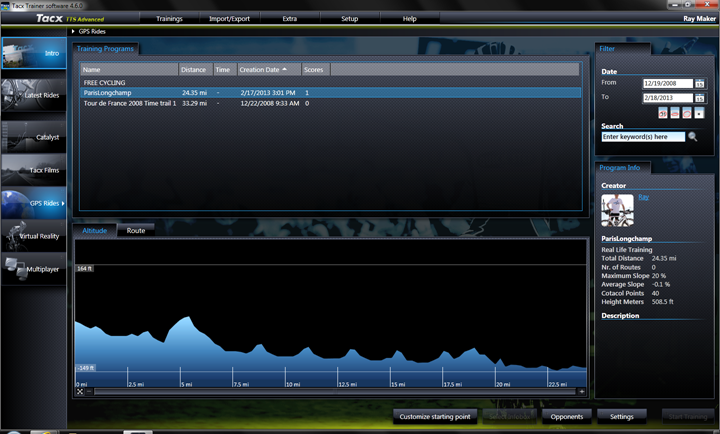This screenshot has height=434, width=720.
Task: Sort by the Time column header
Action: (x=225, y=69)
